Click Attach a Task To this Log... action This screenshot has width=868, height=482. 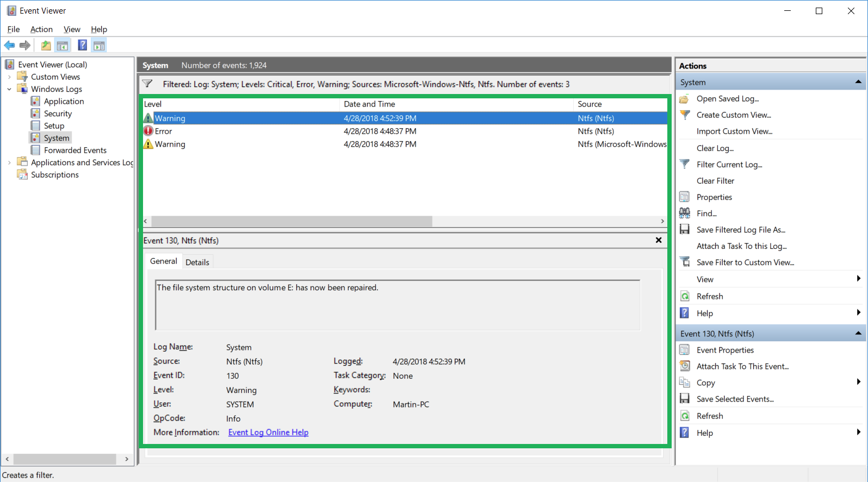click(741, 246)
